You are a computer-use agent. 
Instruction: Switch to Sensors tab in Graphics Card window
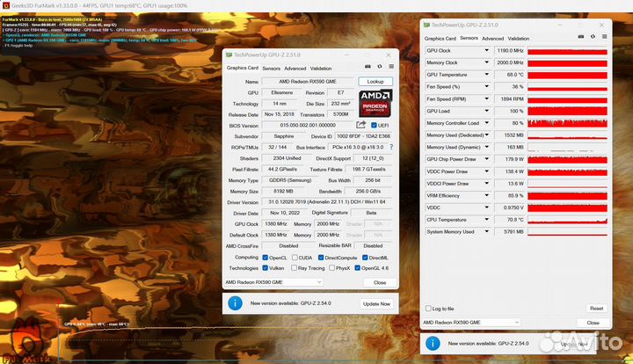click(272, 69)
